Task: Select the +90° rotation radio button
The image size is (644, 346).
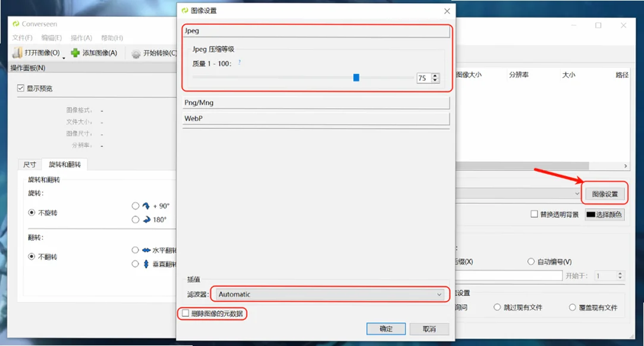Action: 136,206
